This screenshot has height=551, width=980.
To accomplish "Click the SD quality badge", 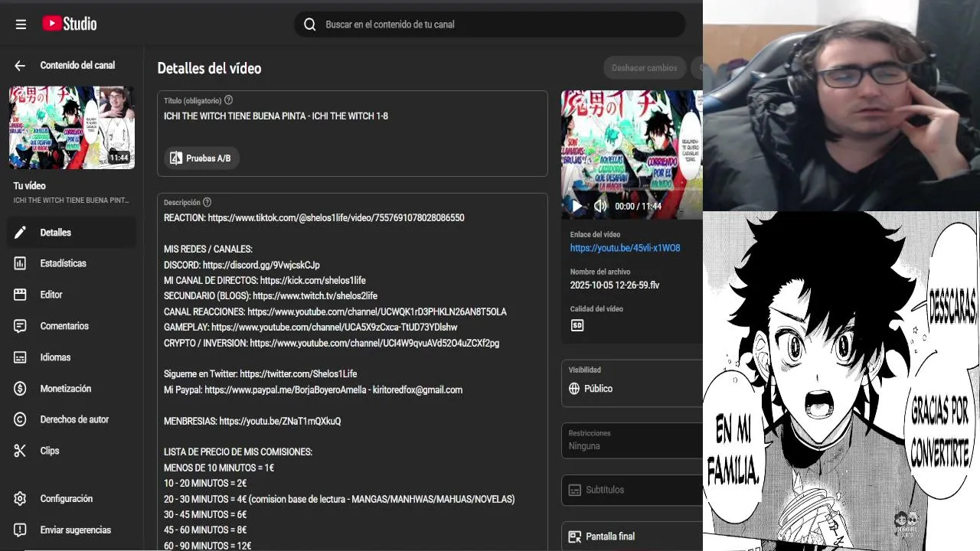I will coord(577,325).
